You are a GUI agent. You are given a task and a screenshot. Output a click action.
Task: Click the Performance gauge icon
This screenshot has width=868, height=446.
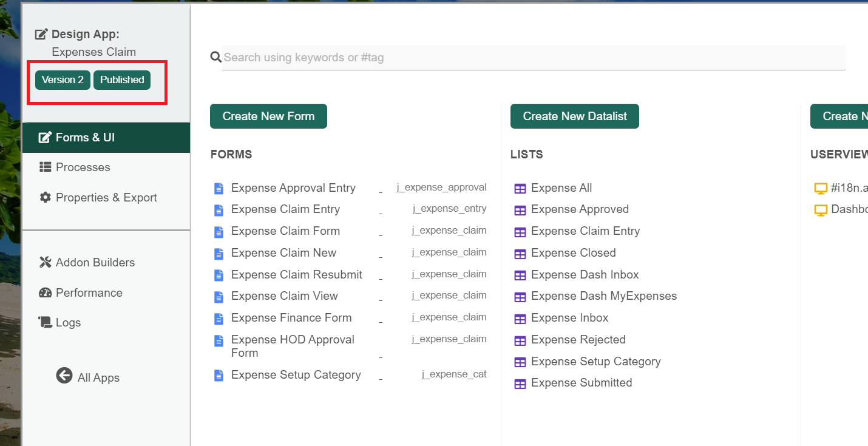45,292
